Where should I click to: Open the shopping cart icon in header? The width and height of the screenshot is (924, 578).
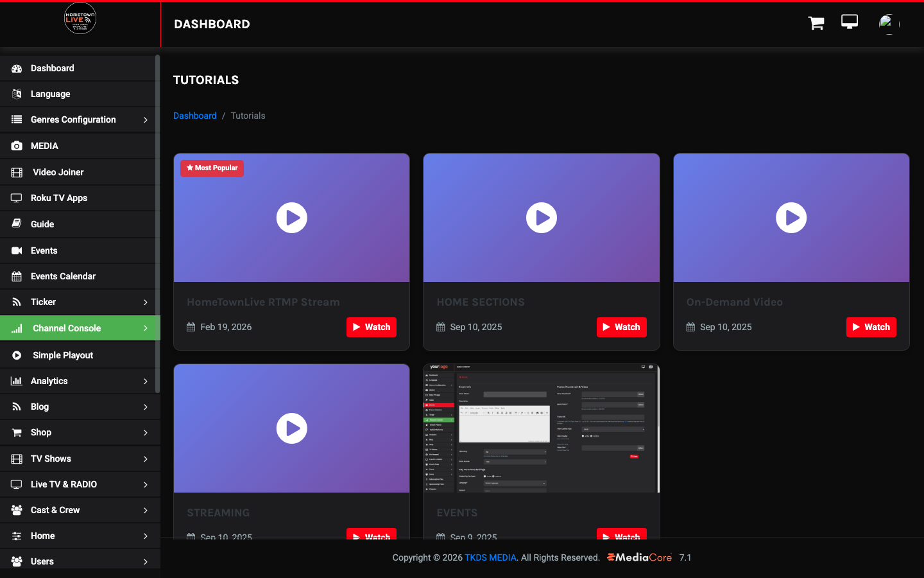816,23
